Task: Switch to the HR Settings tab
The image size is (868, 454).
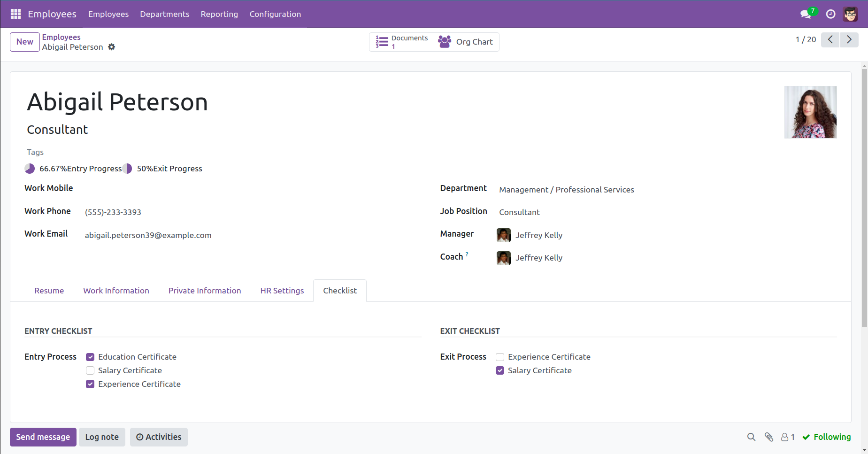Action: coord(282,291)
